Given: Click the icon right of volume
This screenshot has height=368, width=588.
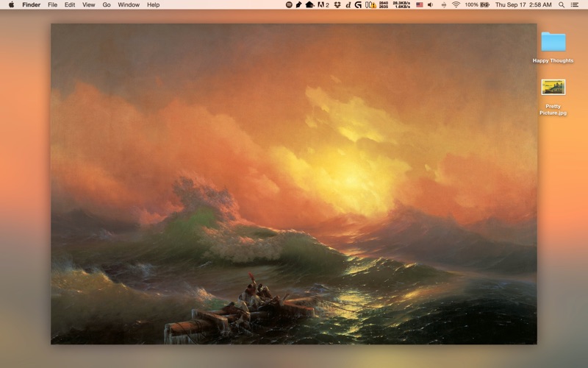Looking at the screenshot, I should (444, 5).
